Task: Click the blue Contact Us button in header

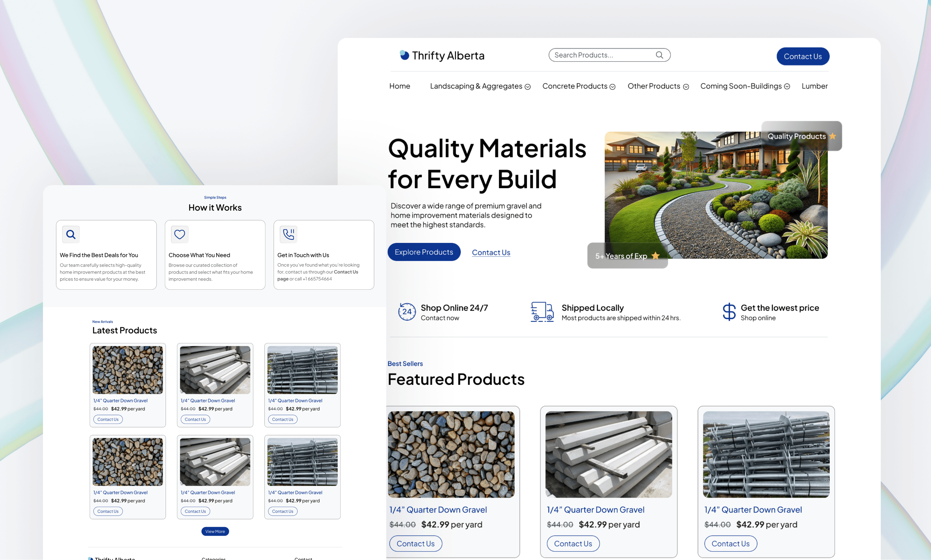Action: tap(803, 56)
